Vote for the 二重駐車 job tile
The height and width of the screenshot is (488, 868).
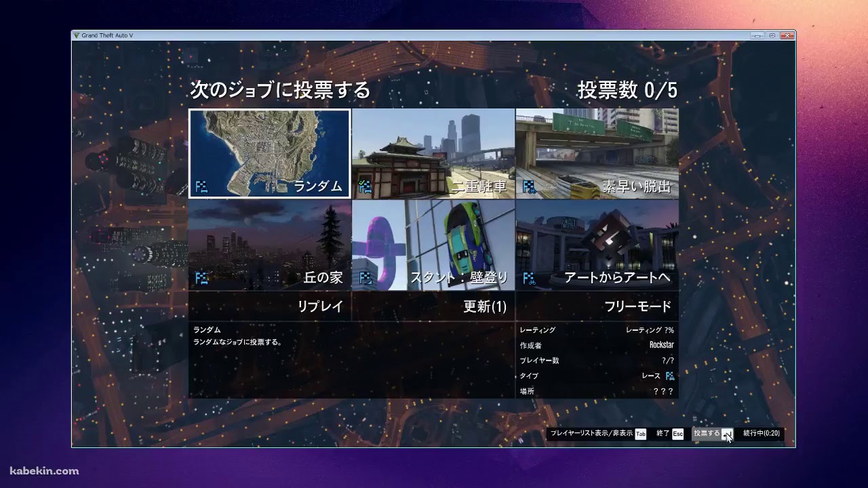(433, 154)
